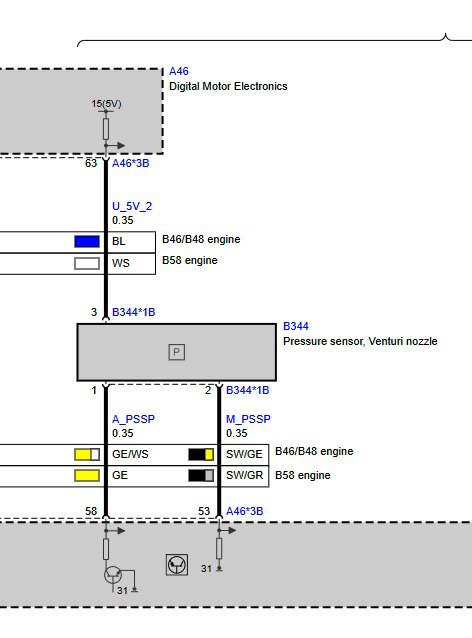Click the black/grey SW/GR color swatch

201,475
